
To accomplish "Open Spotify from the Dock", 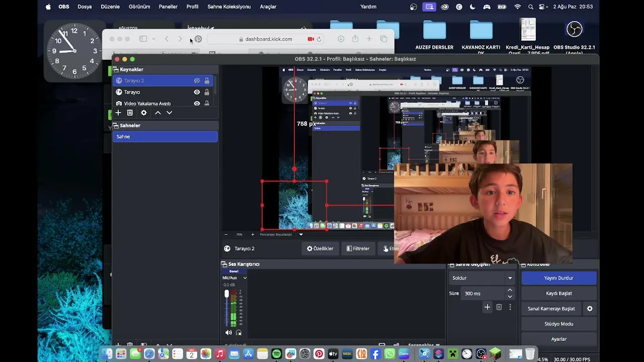I will pyautogui.click(x=276, y=354).
